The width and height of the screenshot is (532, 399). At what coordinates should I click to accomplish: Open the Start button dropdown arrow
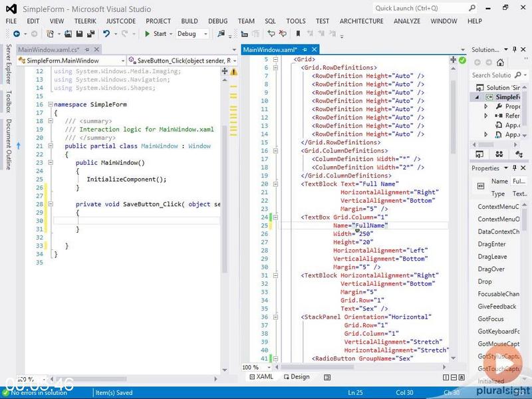[x=171, y=34]
